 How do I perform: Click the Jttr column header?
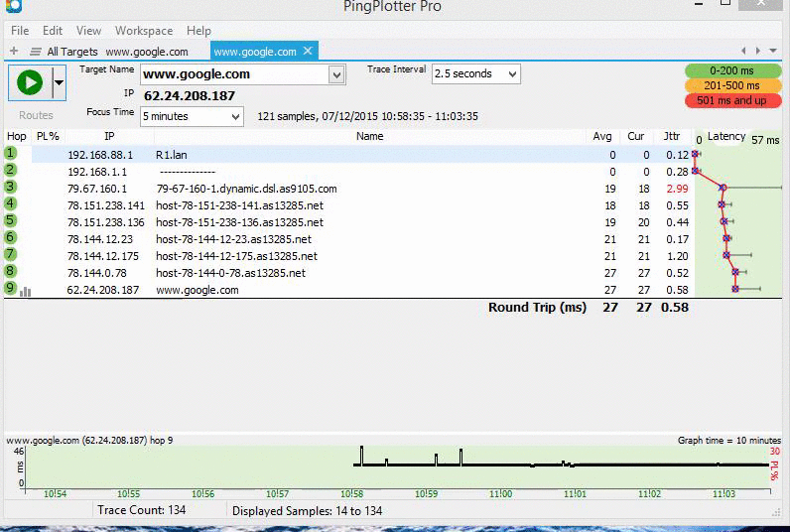click(672, 137)
